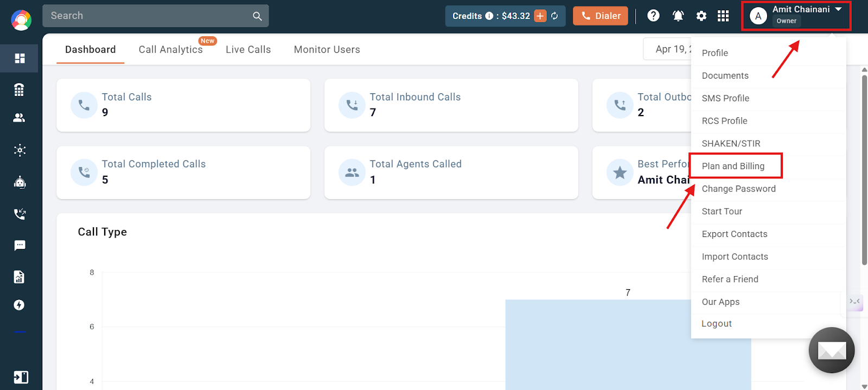Viewport: 868px width, 390px height.
Task: Select Profile from account menu
Action: [x=768, y=53]
